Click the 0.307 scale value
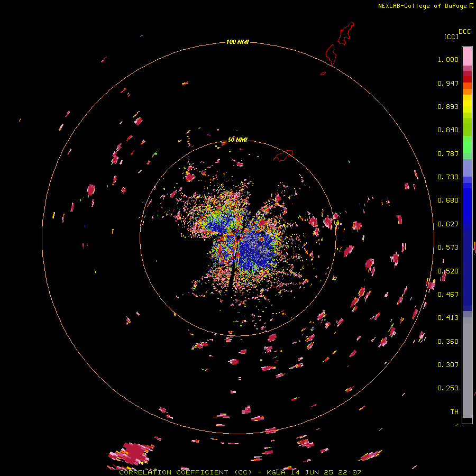The image size is (476, 476). 448,365
